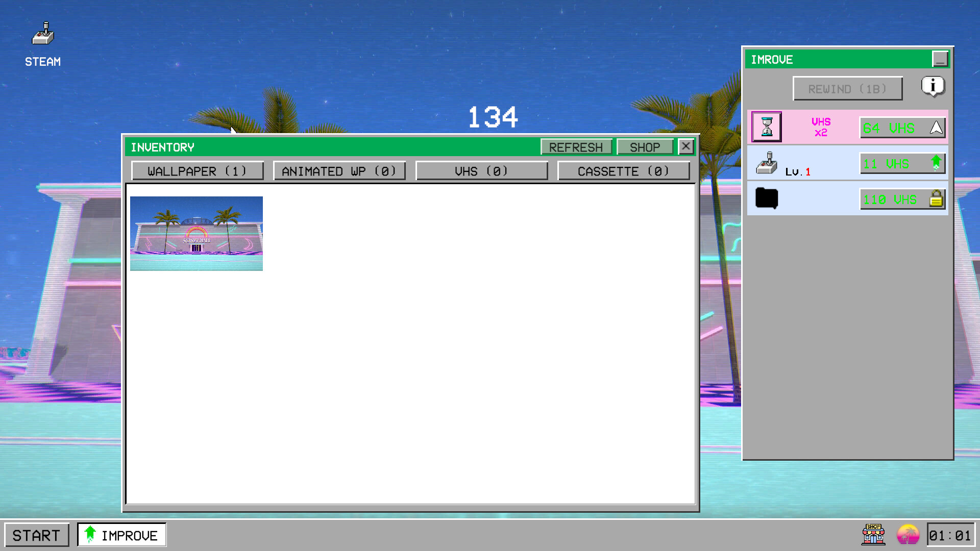Open the info speech bubble icon
980x551 pixels.
[933, 87]
